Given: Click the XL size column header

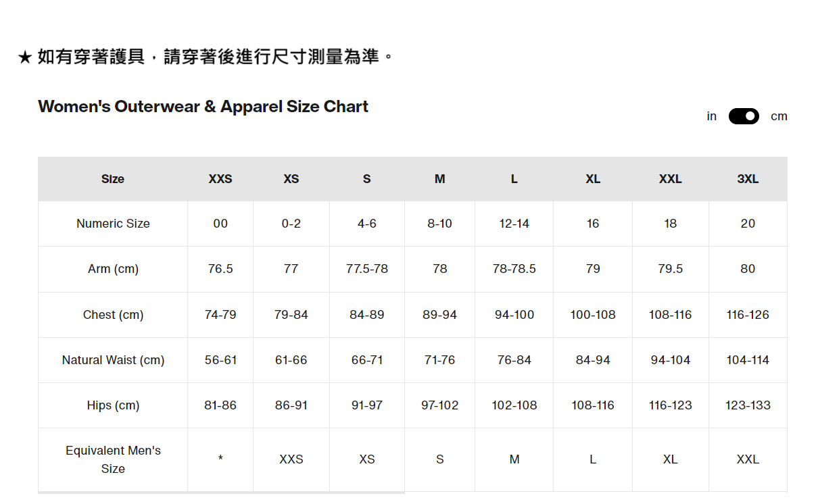Looking at the screenshot, I should click(593, 179).
